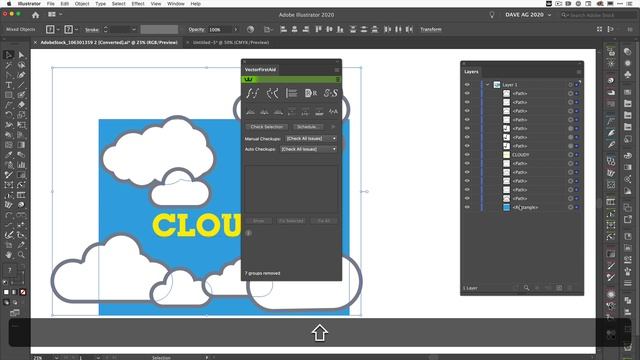Hide the Rectangle layer item
The height and width of the screenshot is (360, 640).
click(467, 207)
